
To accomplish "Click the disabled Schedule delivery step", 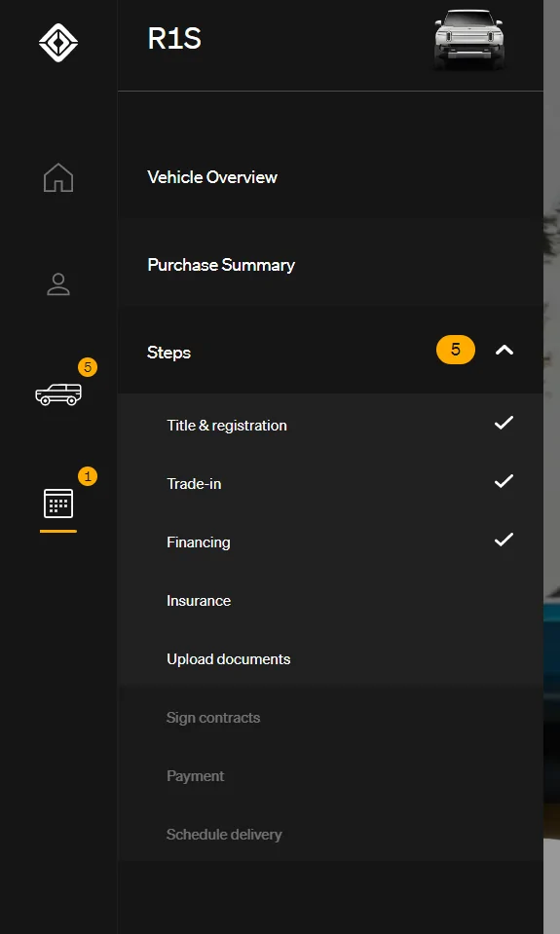I will 224,835.
